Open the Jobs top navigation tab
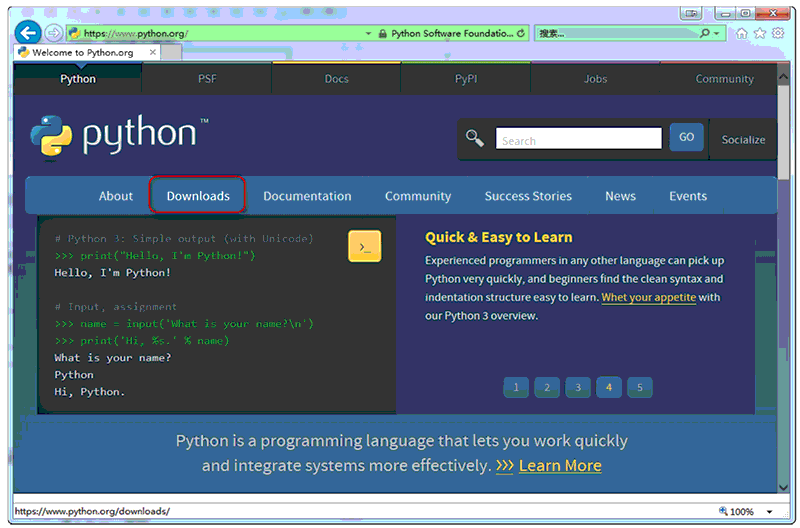Screen dimensions: 800x528 tap(595, 79)
